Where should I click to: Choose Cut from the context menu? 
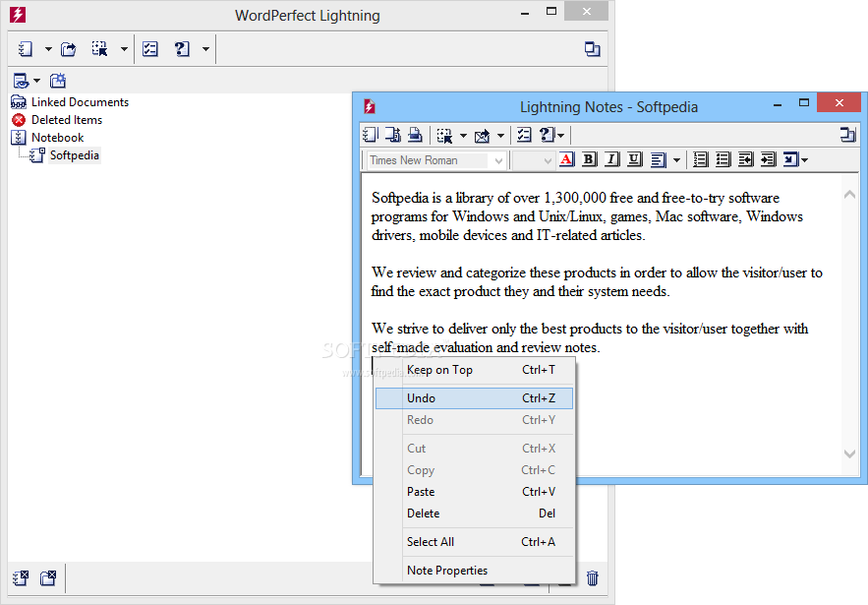(475, 449)
